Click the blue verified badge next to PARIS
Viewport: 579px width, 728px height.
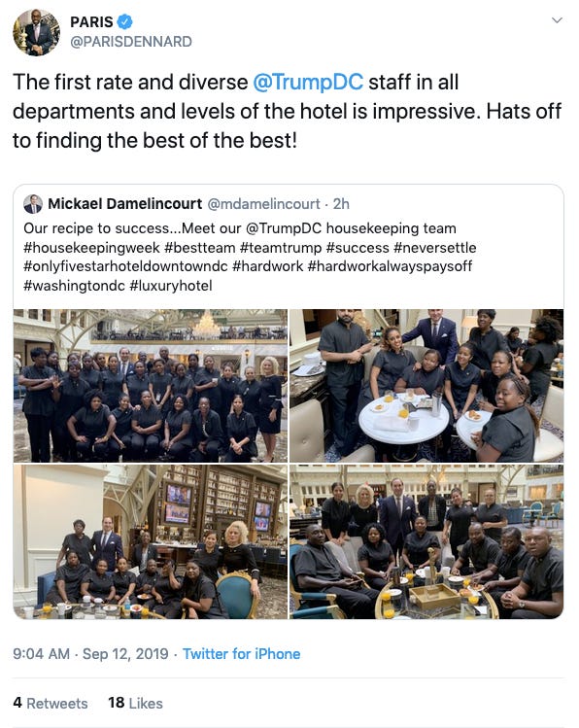coord(124,21)
